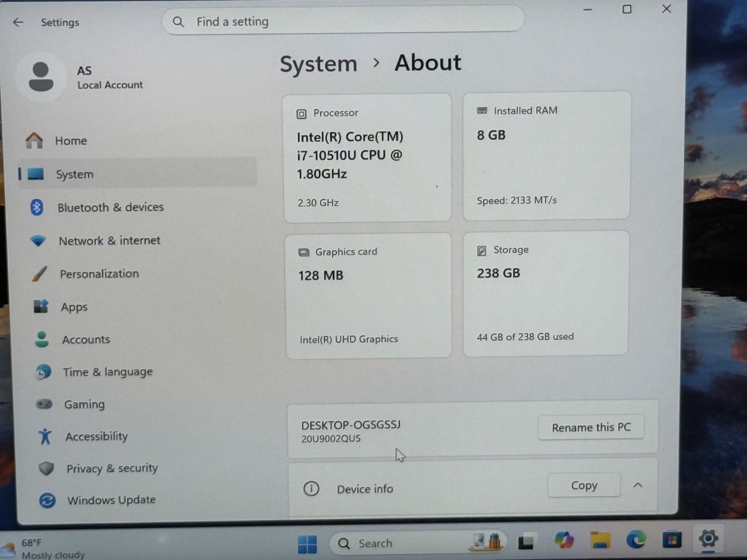Screen dimensions: 747x560
Task: Open the AS Local Account profile picture
Action: coord(41,77)
